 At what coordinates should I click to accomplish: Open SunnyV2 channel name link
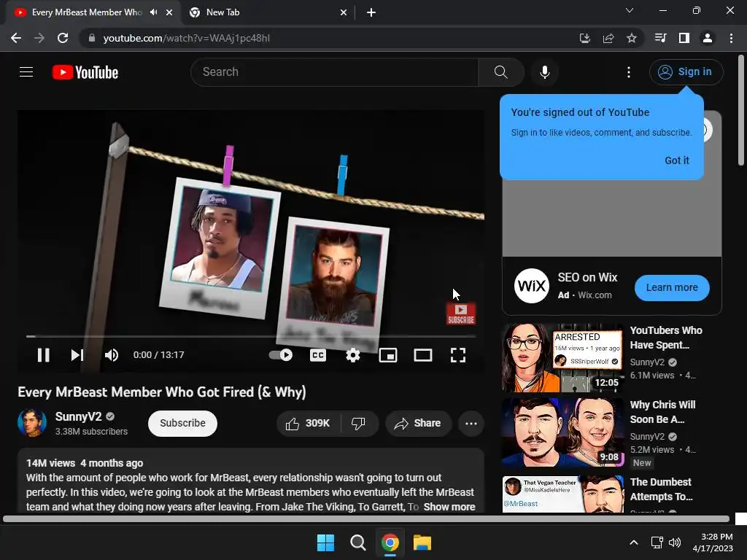79,416
